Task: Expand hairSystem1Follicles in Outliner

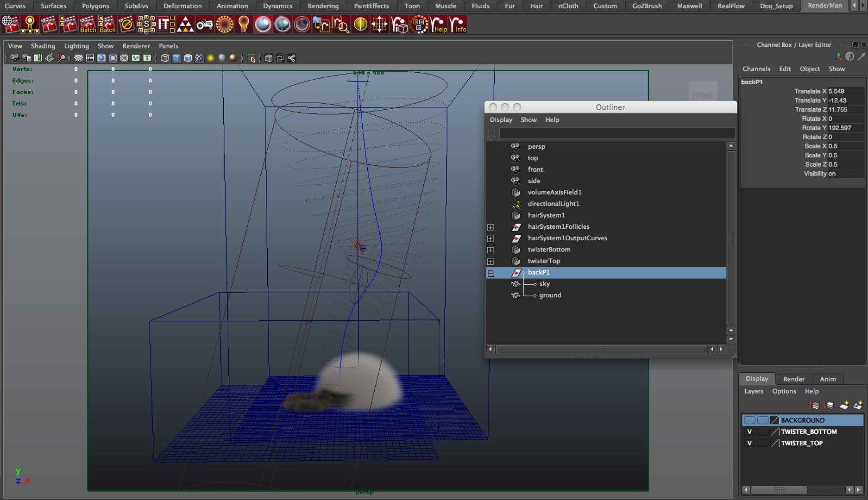Action: (x=491, y=227)
